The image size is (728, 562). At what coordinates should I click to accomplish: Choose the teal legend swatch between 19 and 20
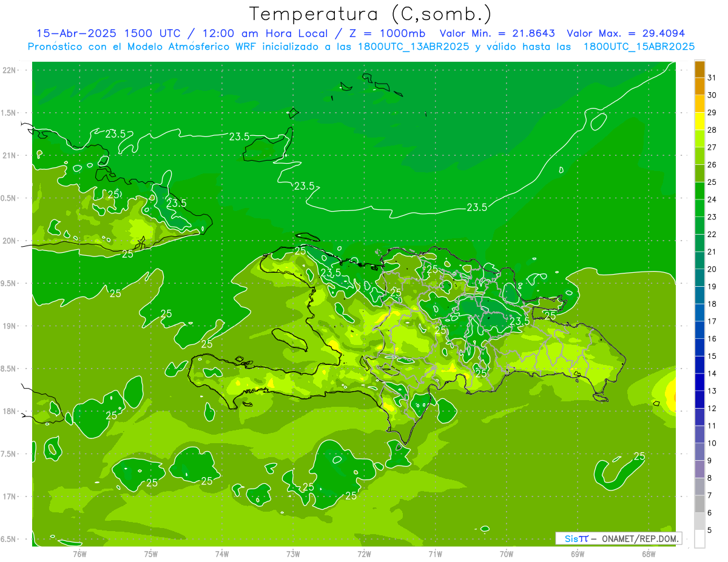tap(699, 278)
